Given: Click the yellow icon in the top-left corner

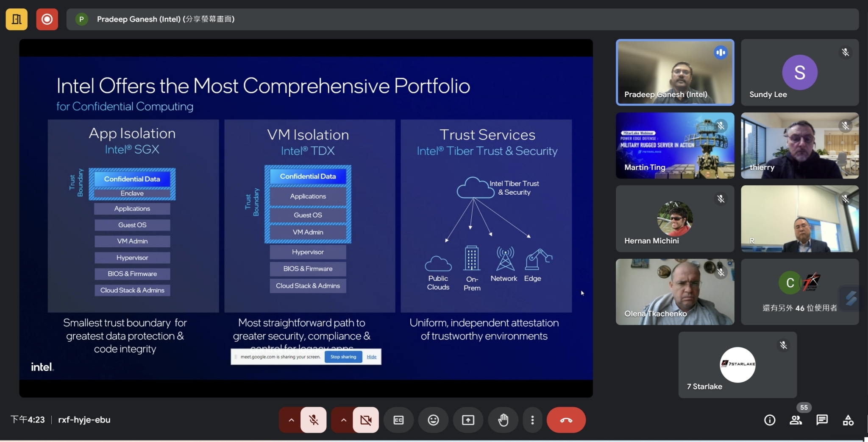Looking at the screenshot, I should (16, 19).
